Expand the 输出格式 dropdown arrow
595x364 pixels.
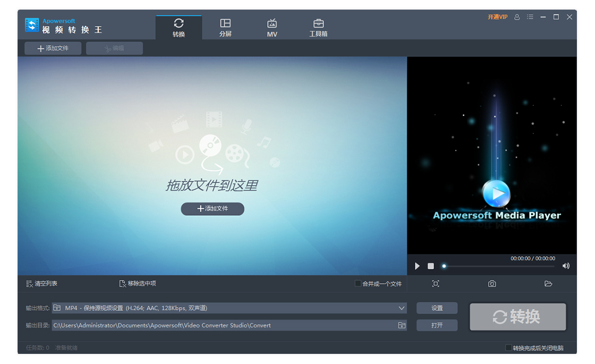402,308
